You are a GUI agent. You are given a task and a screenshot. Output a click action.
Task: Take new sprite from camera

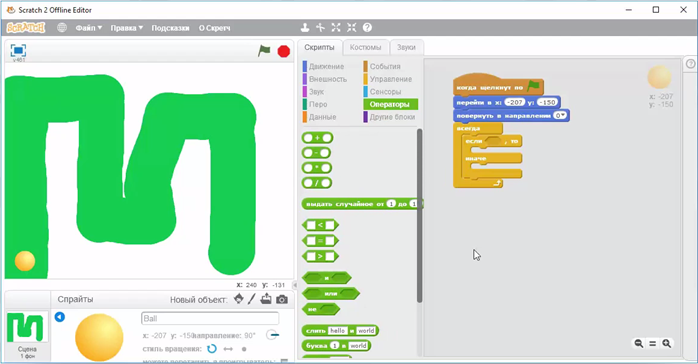(x=282, y=299)
